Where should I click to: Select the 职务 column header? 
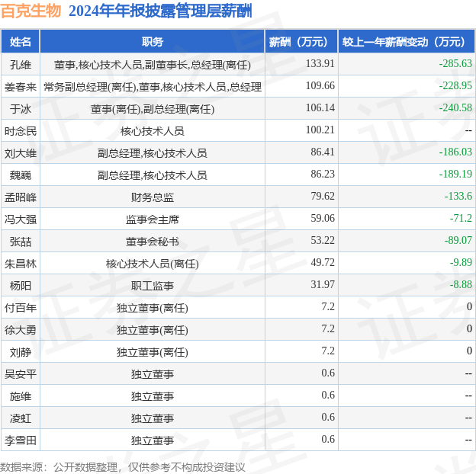(x=153, y=42)
